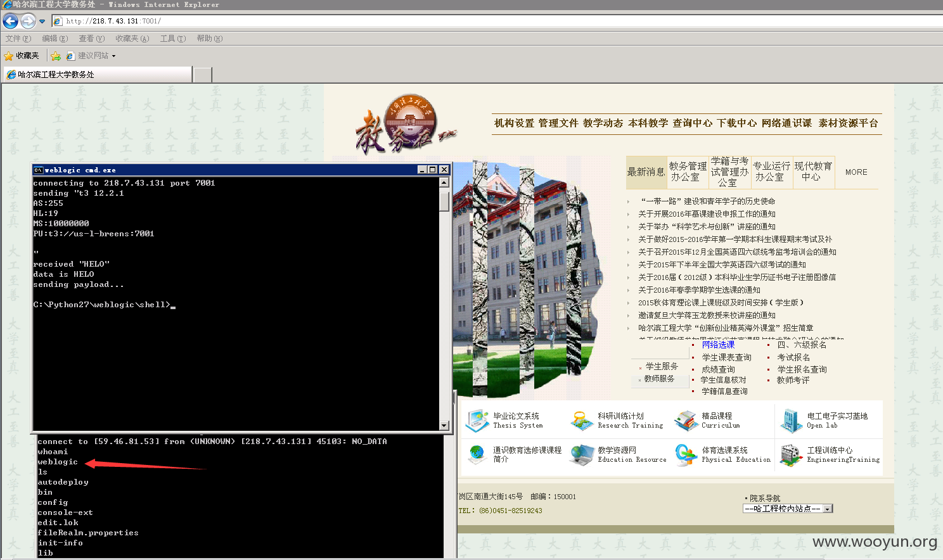943x560 pixels.
Task: Maximize the weblogic cmd.exe window
Action: 433,170
